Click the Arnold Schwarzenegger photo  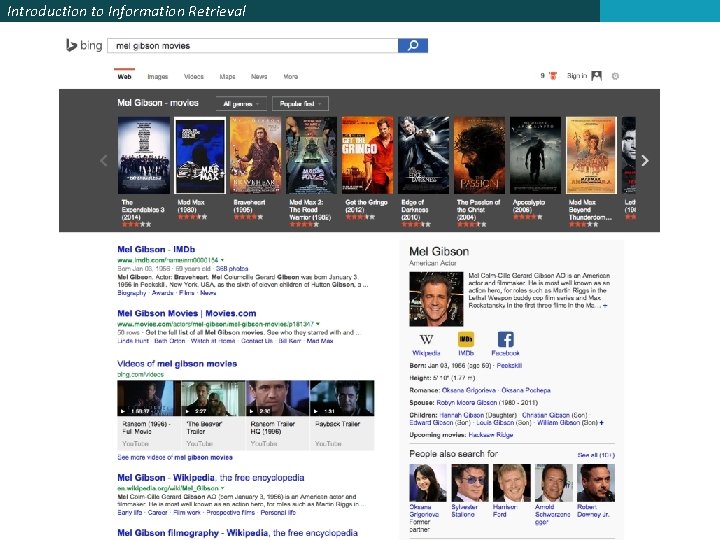[x=553, y=483]
